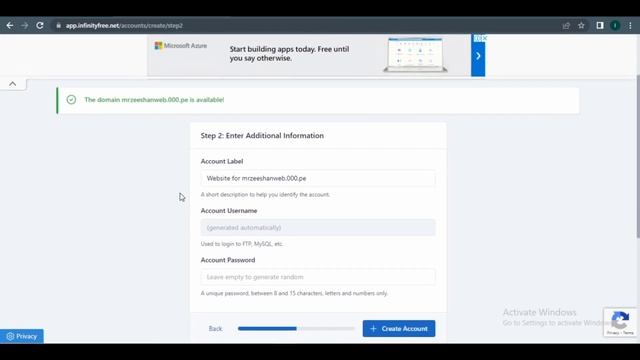Click the Account Label input field
This screenshot has height=360, width=640.
(x=318, y=178)
